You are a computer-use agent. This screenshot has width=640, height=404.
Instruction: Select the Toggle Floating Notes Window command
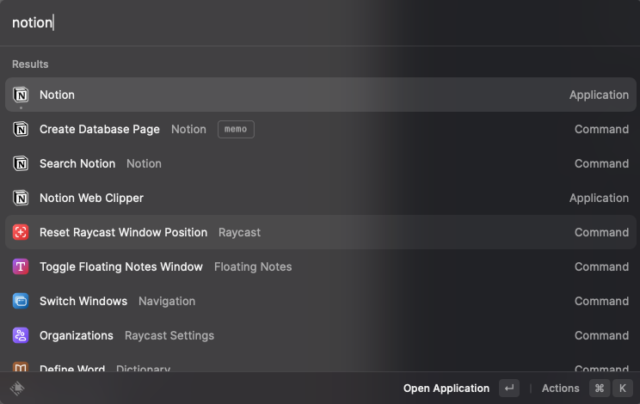[320, 266]
